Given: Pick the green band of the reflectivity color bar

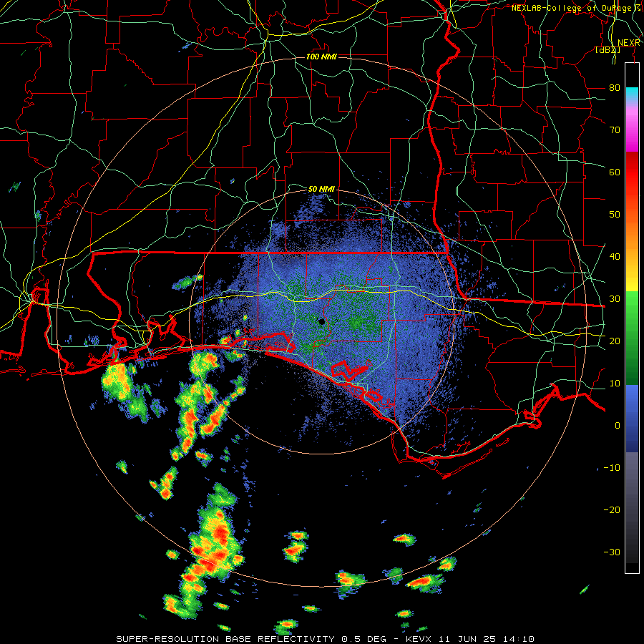Looking at the screenshot, I should pyautogui.click(x=632, y=338).
